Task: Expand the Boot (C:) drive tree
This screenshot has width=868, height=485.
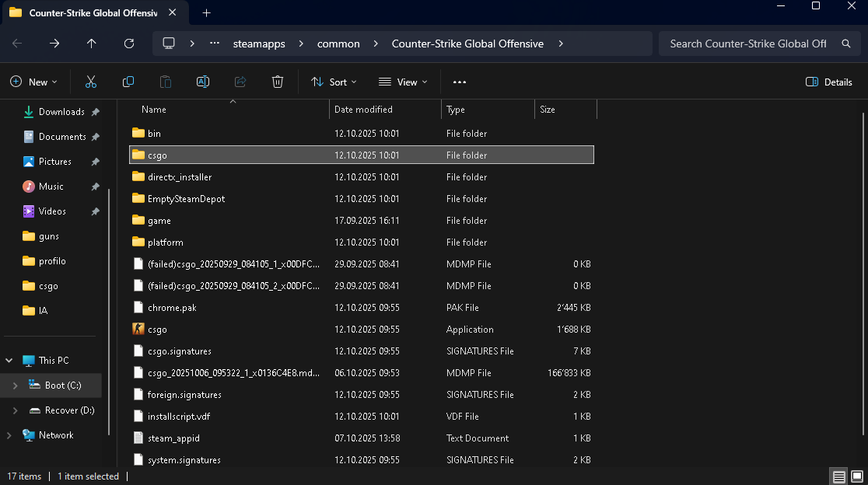Action: pos(15,386)
